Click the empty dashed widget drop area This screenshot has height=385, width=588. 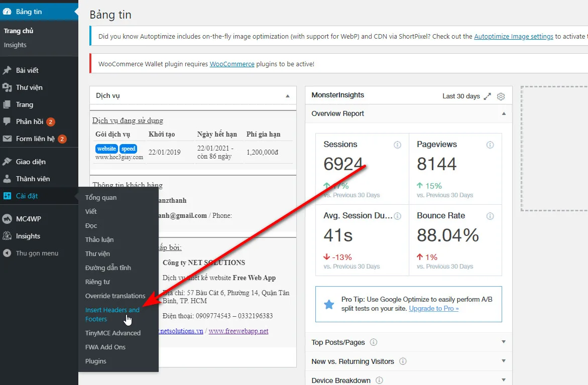[x=554, y=149]
